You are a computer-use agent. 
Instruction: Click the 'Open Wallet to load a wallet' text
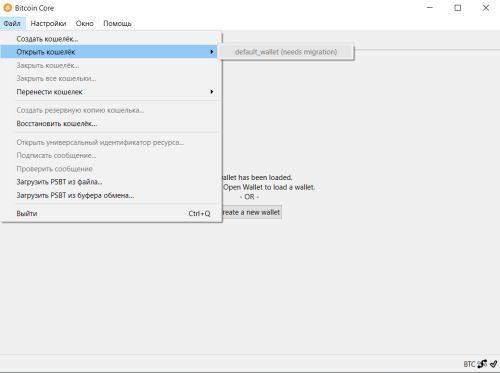point(269,187)
